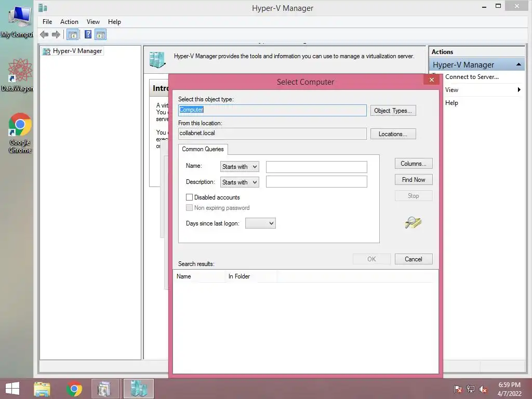Click the In Folder column header
532x399 pixels.
pyautogui.click(x=251, y=276)
